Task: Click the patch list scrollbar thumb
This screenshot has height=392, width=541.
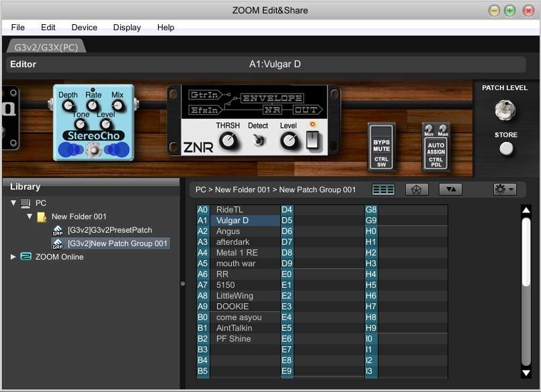Action: 526,252
